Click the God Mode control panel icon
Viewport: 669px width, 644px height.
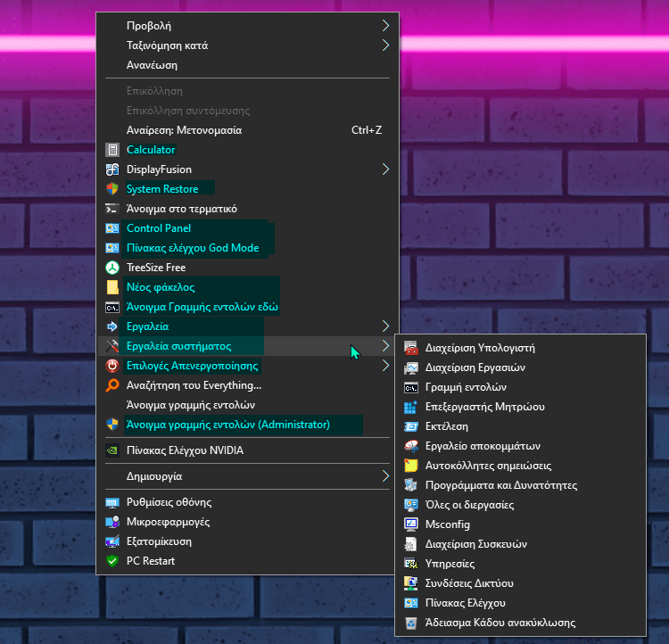coord(112,248)
